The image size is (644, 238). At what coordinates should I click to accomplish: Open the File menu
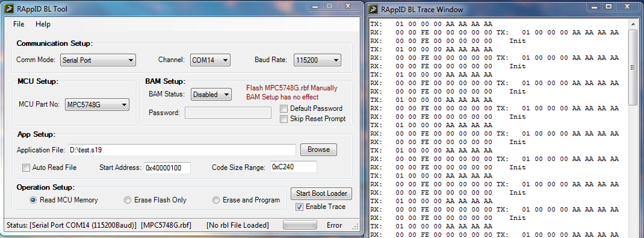[x=19, y=25]
